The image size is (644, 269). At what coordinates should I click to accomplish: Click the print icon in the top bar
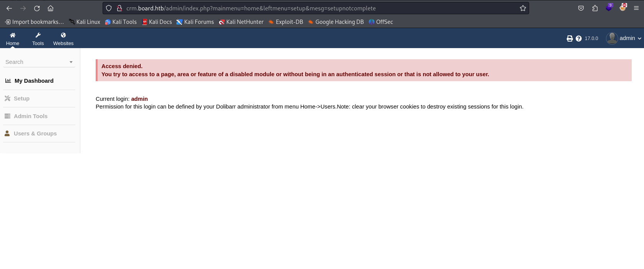click(569, 38)
